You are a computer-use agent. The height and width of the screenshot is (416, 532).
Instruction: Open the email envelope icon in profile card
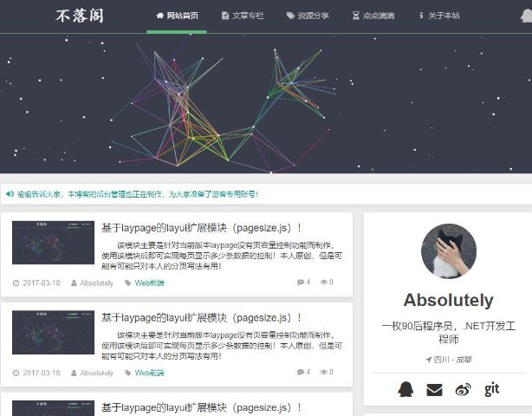coord(434,389)
